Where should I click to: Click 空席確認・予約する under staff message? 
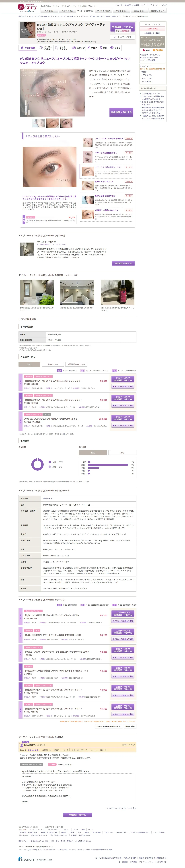click(x=123, y=263)
